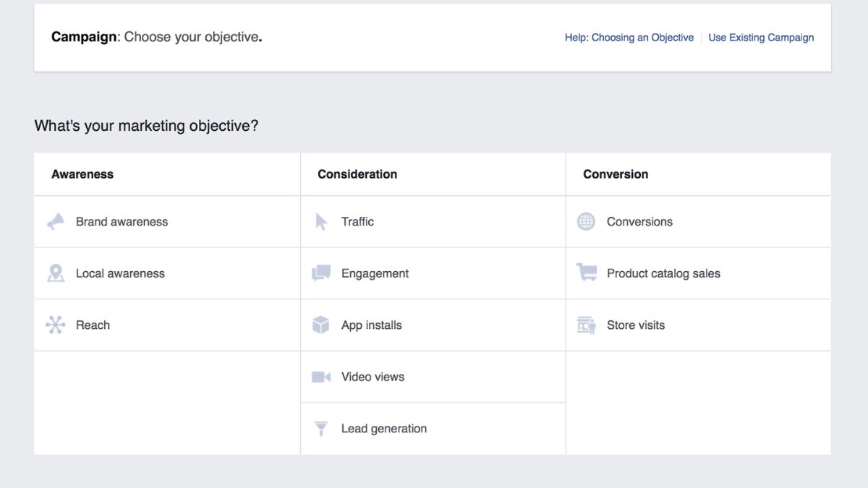
Task: Select the Reach icon
Action: [x=57, y=325]
